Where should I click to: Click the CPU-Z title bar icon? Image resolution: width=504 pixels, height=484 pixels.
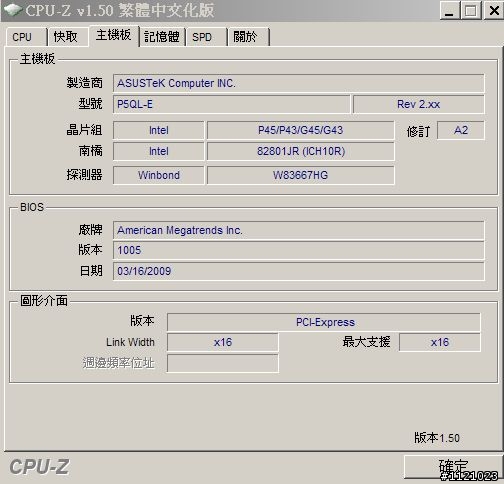click(12, 10)
